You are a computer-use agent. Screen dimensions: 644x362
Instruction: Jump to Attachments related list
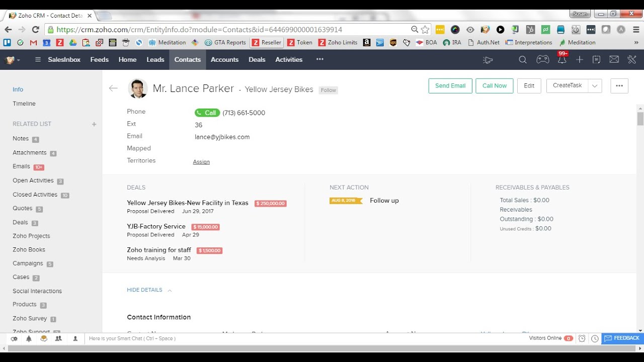pos(30,153)
